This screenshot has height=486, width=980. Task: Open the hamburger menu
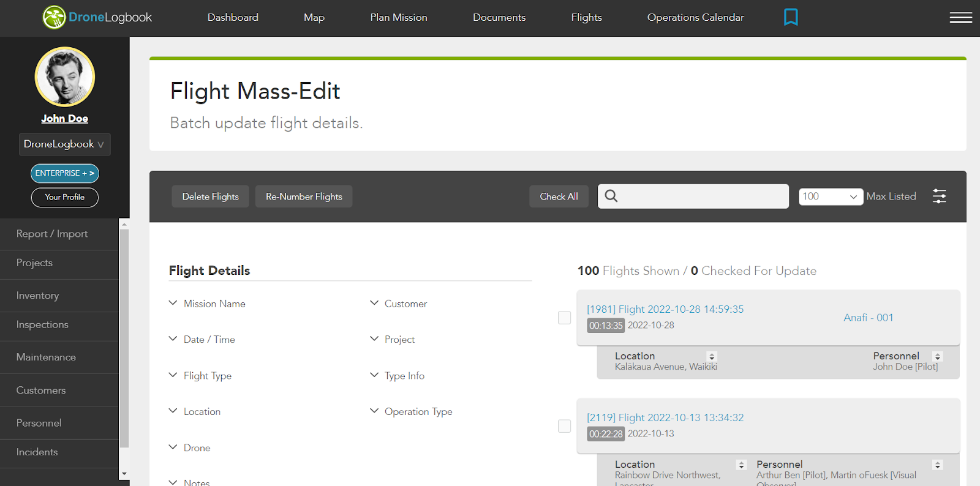click(x=960, y=18)
